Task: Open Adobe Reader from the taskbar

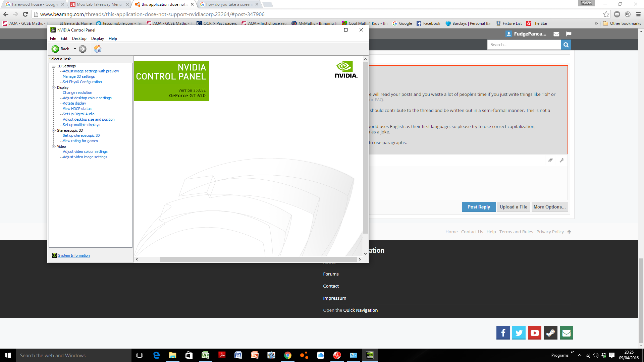Action: pos(222,355)
